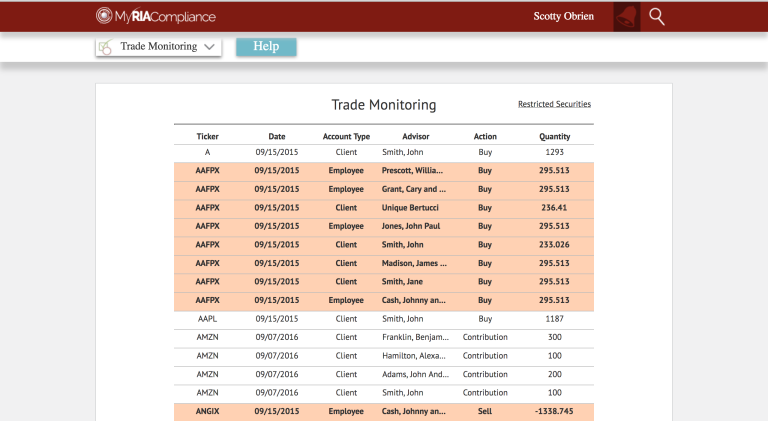Sort by the Quantity column header
Image resolution: width=768 pixels, height=421 pixels.
click(x=554, y=136)
